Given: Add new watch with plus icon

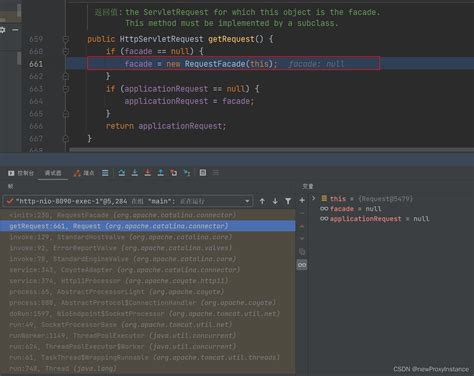Looking at the screenshot, I should click(x=302, y=200).
